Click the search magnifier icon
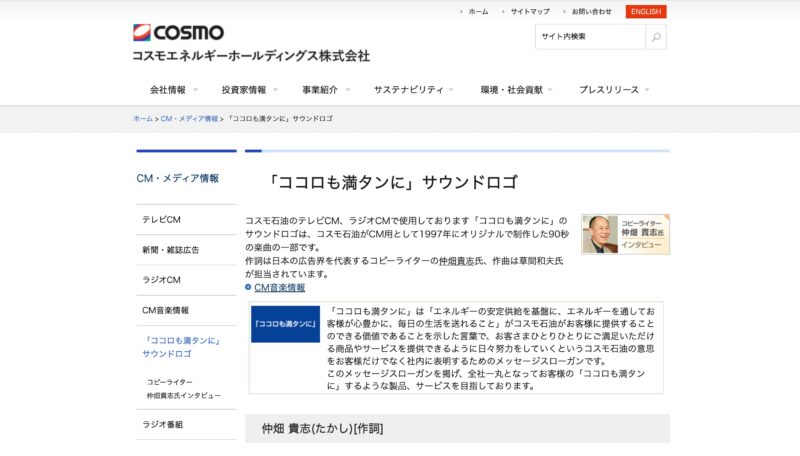The height and width of the screenshot is (456, 800). 656,37
